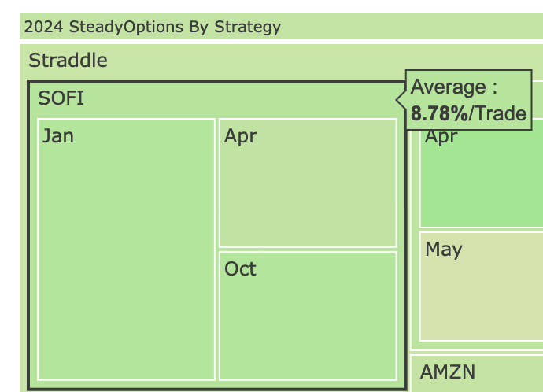Screen dimensions: 543x392
Task: Select SOFI's Apr tile
Action: coord(308,183)
